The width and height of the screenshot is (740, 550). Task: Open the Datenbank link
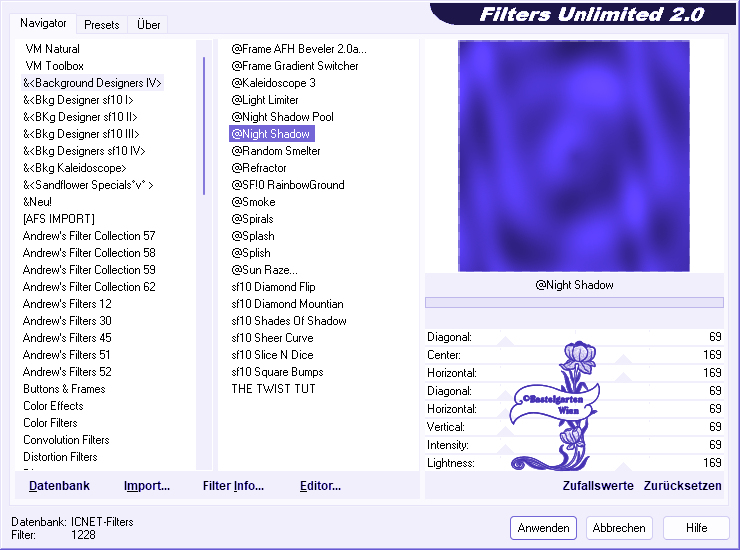click(x=59, y=486)
